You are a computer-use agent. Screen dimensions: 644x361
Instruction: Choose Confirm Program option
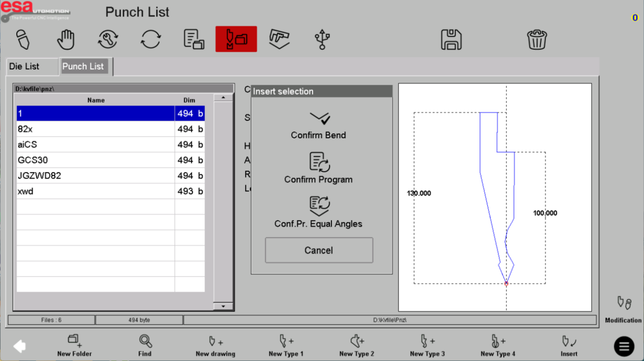tap(319, 169)
